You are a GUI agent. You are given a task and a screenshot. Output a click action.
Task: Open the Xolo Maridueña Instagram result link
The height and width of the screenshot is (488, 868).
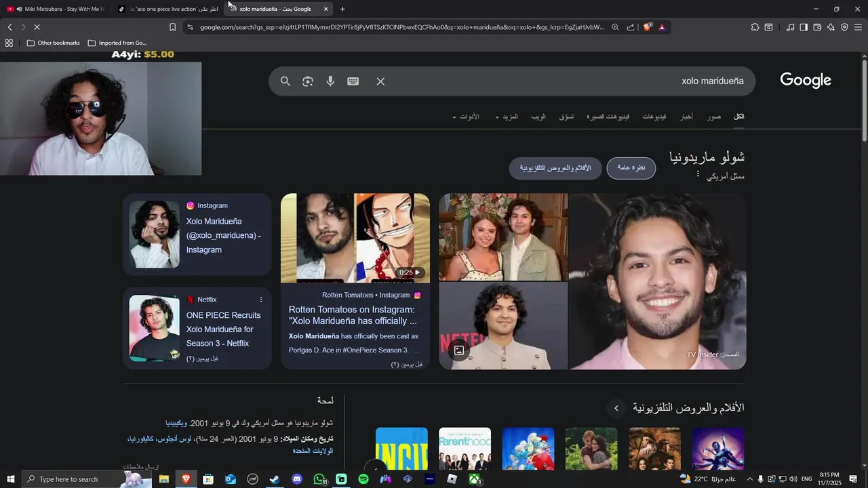pos(224,235)
